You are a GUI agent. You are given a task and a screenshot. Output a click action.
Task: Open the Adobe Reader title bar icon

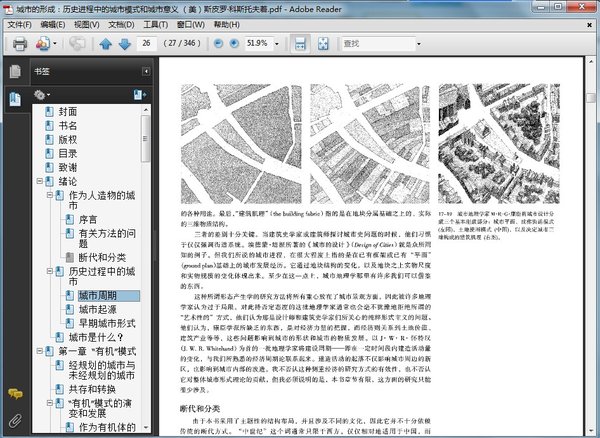[x=8, y=9]
